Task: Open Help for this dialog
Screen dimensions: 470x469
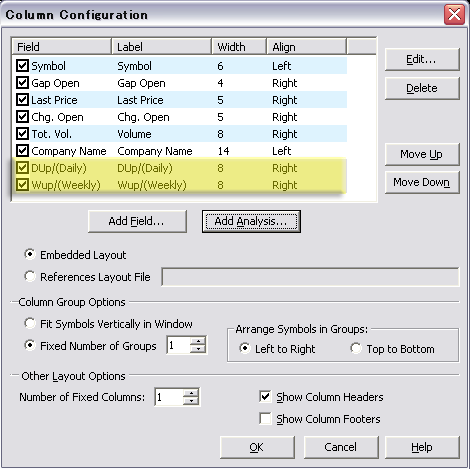Action: [x=422, y=447]
